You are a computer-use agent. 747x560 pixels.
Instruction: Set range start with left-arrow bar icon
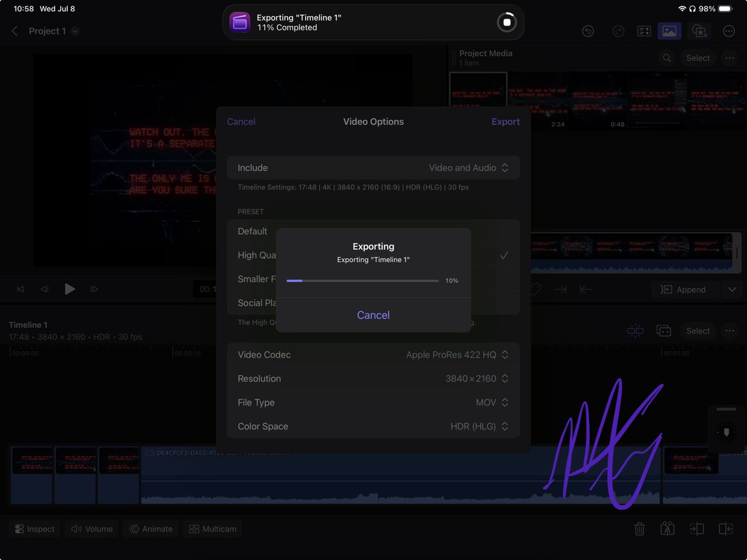[585, 289]
